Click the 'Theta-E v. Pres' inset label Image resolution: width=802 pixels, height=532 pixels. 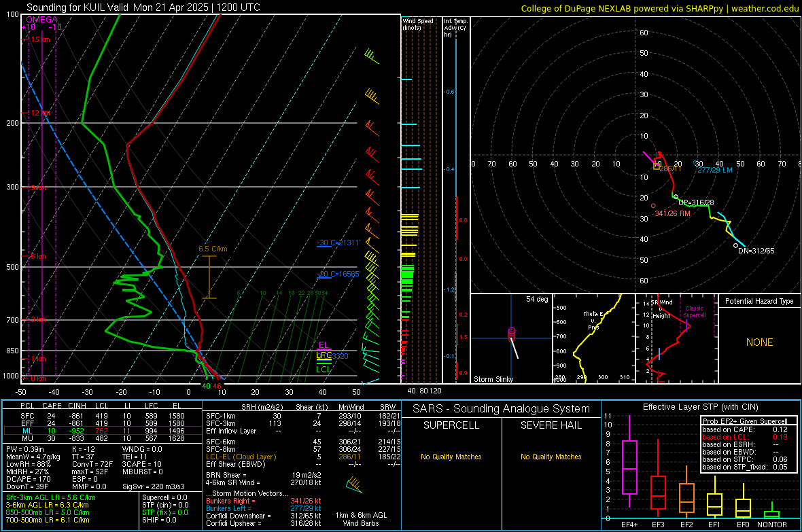[x=593, y=320]
